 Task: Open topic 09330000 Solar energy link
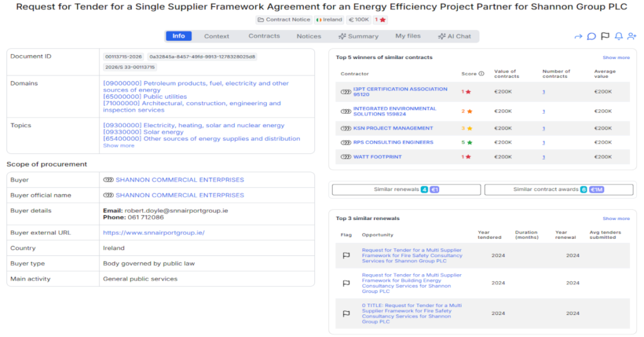coord(143,132)
